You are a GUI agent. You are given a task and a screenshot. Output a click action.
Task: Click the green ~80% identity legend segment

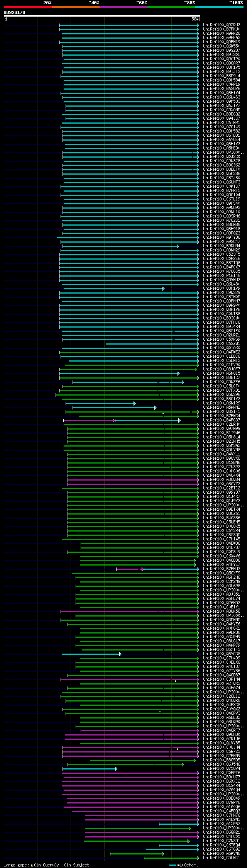(171, 7)
